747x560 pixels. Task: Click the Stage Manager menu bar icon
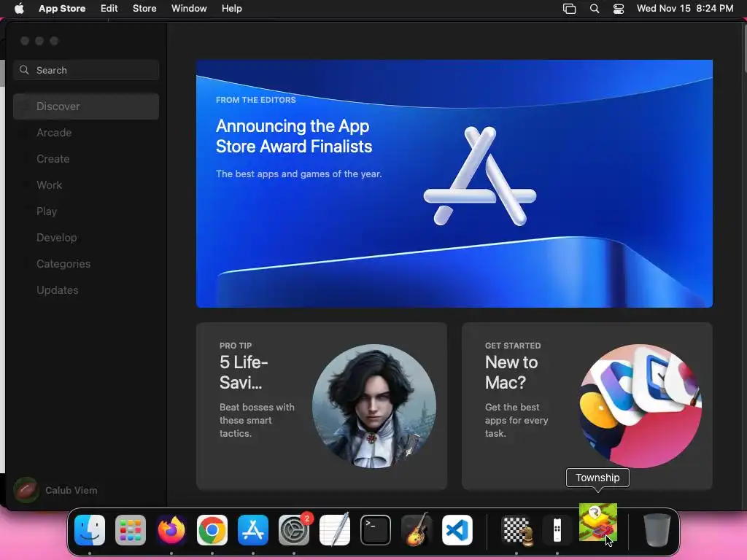569,9
